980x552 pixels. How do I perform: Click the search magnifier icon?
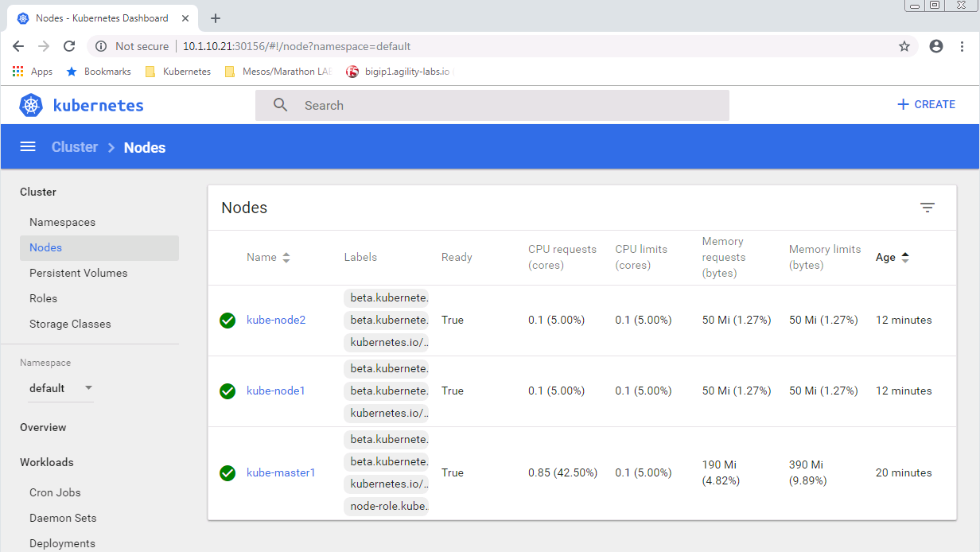click(x=281, y=105)
